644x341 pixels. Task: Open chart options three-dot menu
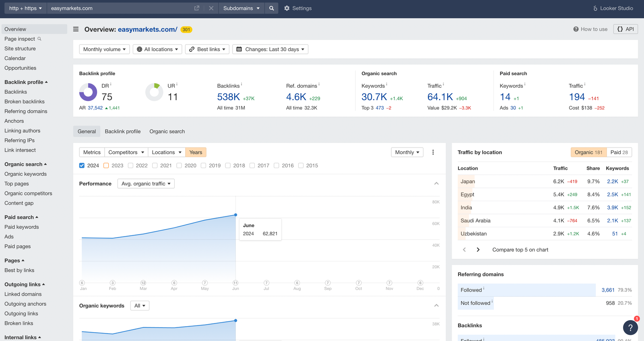433,152
